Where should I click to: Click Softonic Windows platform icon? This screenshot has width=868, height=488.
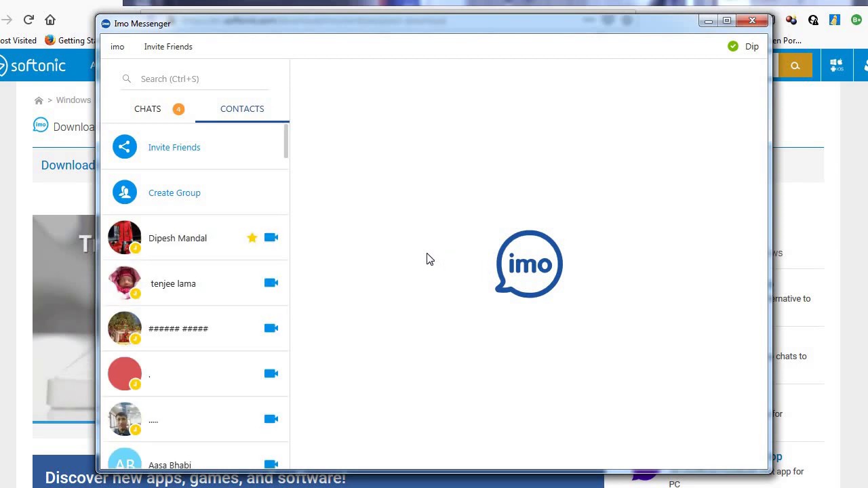pos(836,66)
